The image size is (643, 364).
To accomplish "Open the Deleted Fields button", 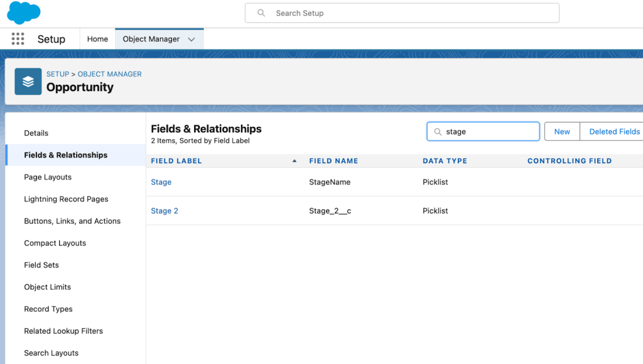I will tap(614, 132).
